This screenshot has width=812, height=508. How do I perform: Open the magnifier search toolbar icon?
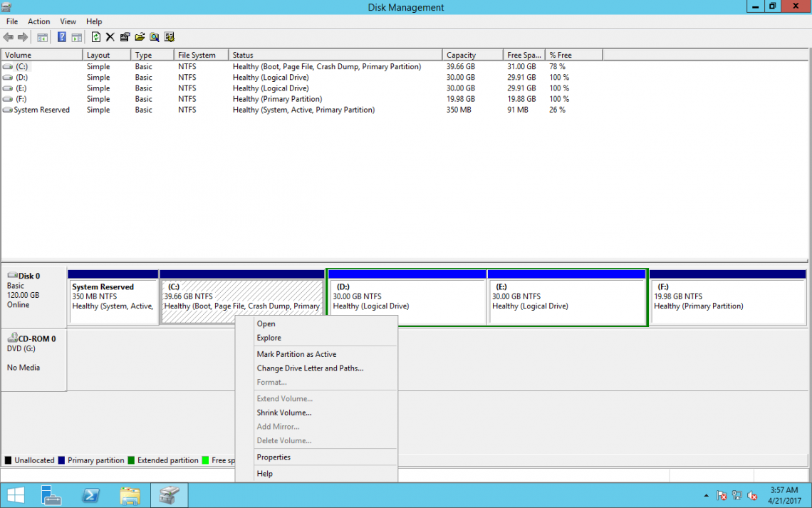tap(154, 36)
